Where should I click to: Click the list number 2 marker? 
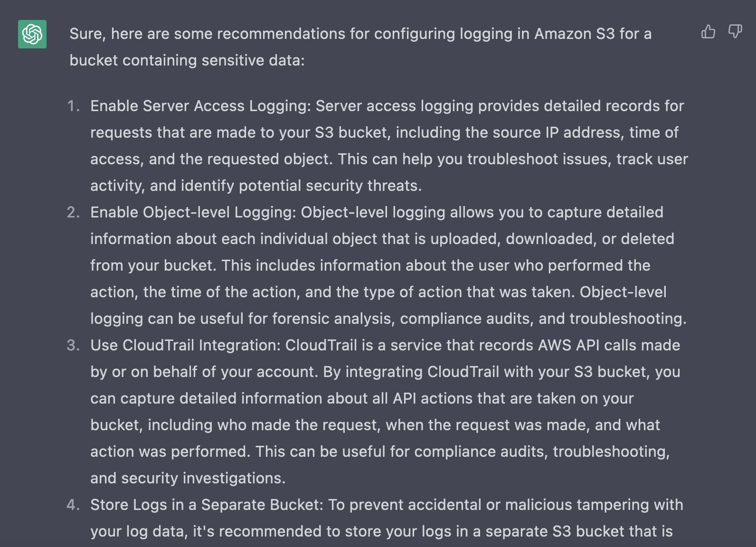pos(73,212)
